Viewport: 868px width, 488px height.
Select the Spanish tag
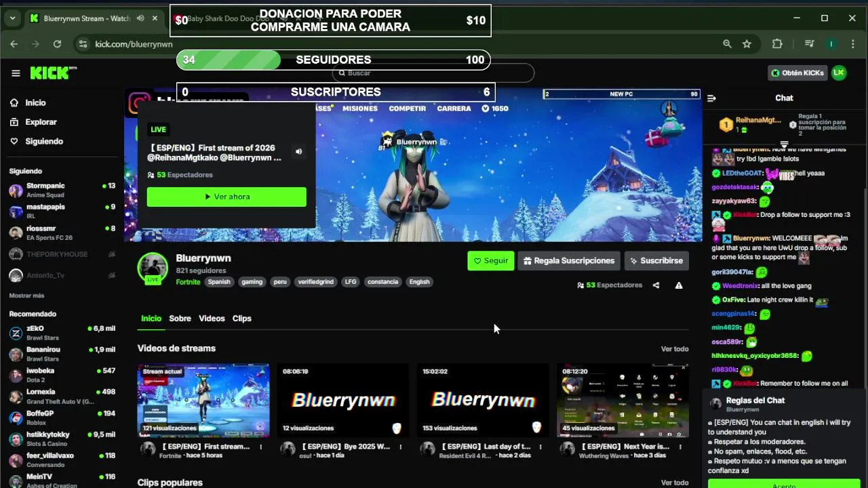pyautogui.click(x=219, y=282)
